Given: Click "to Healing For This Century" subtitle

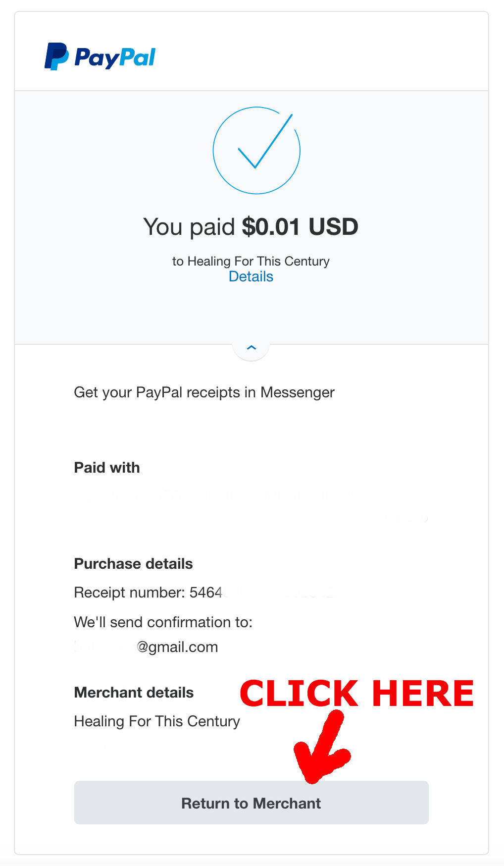Looking at the screenshot, I should pyautogui.click(x=251, y=261).
